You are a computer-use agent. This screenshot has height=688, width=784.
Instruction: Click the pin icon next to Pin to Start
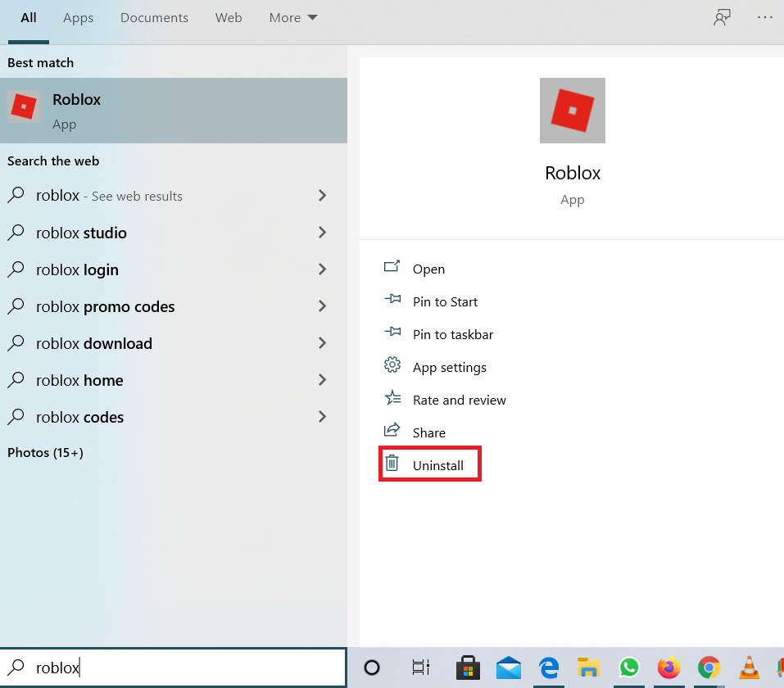point(392,299)
